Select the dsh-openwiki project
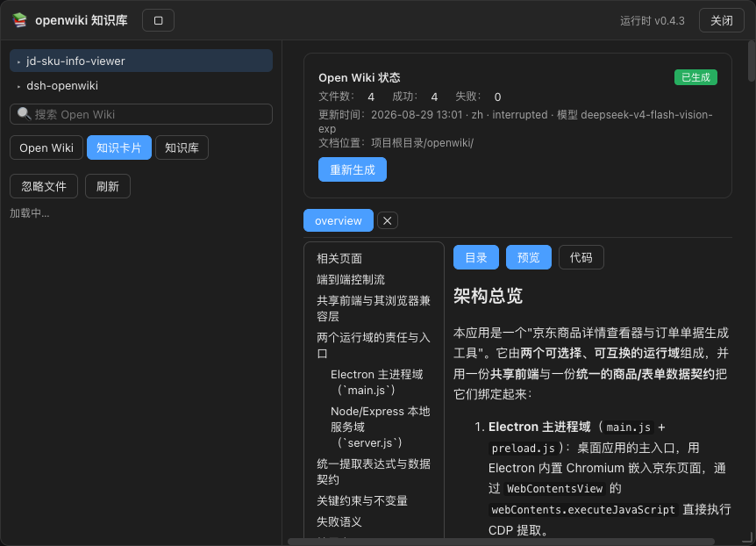The image size is (756, 546). click(141, 85)
